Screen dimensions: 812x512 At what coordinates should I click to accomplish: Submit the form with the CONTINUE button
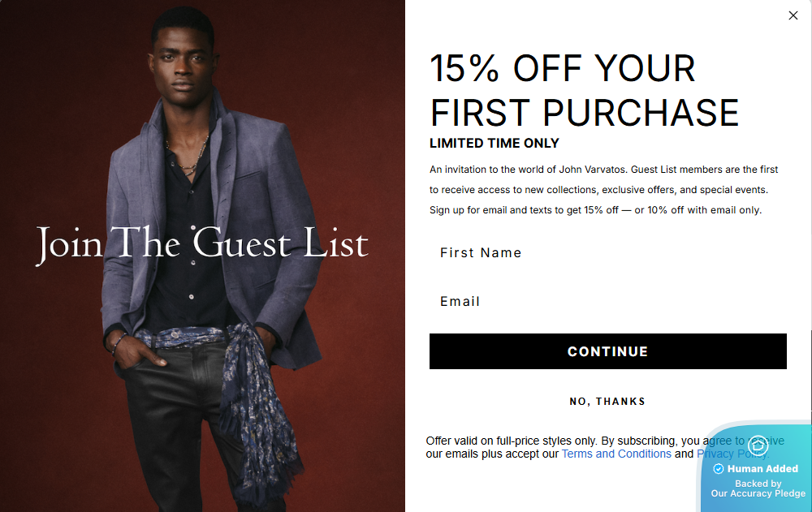coord(608,351)
